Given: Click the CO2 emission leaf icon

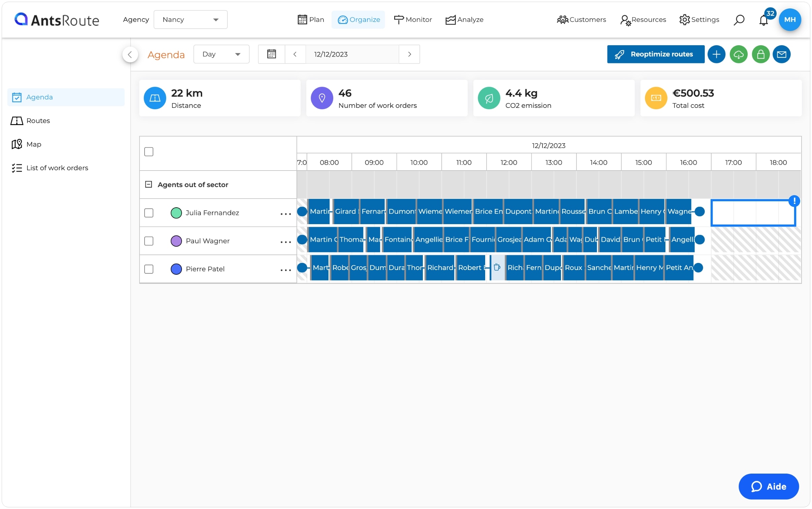Looking at the screenshot, I should pos(489,98).
